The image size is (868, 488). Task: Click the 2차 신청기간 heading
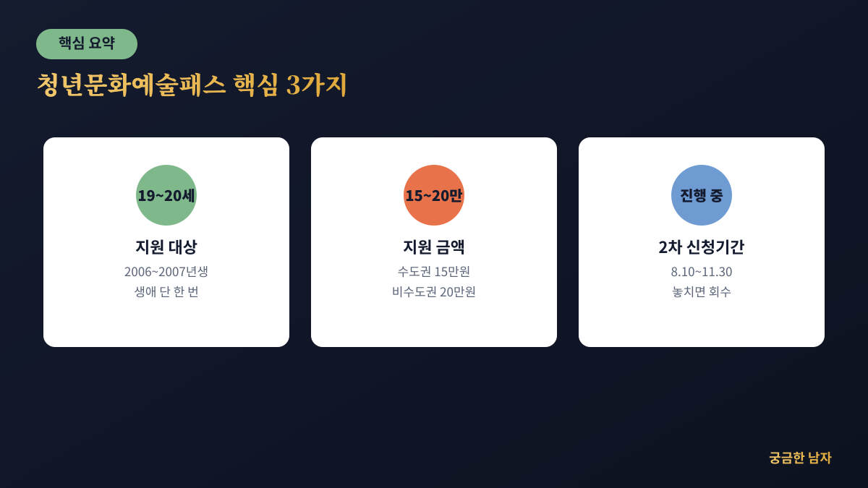702,247
